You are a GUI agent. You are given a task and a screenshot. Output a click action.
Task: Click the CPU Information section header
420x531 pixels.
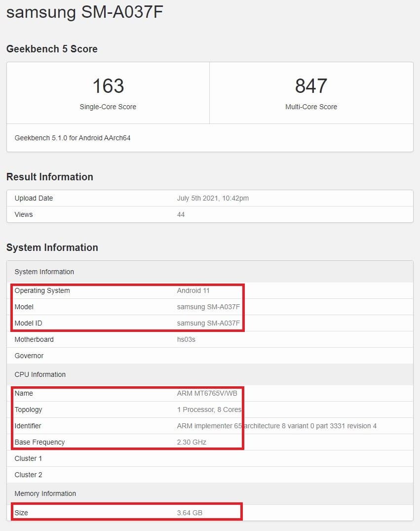point(40,374)
